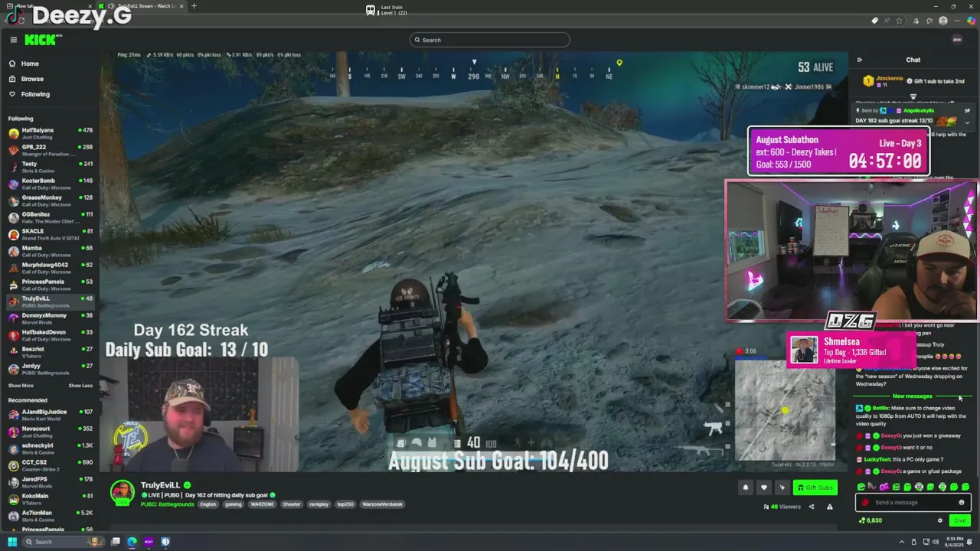Collapse the chat panel with the arrow icon

859,60
